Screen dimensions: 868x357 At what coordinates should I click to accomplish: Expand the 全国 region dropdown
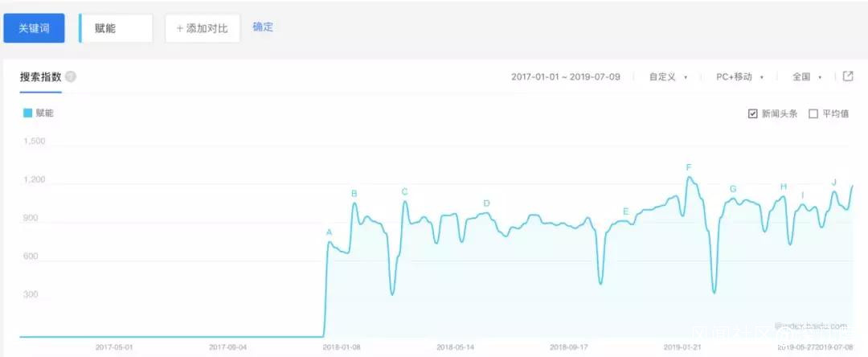[807, 77]
